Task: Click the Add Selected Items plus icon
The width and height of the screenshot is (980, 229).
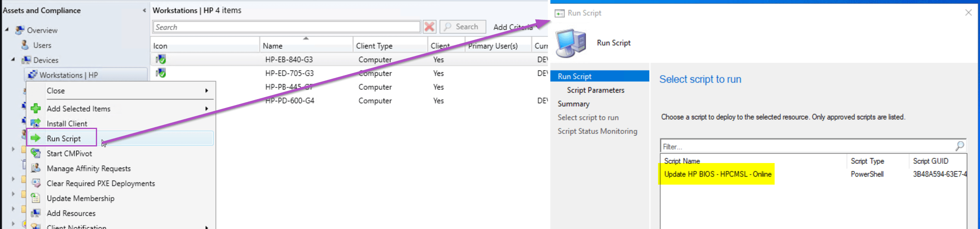Action: coord(36,109)
